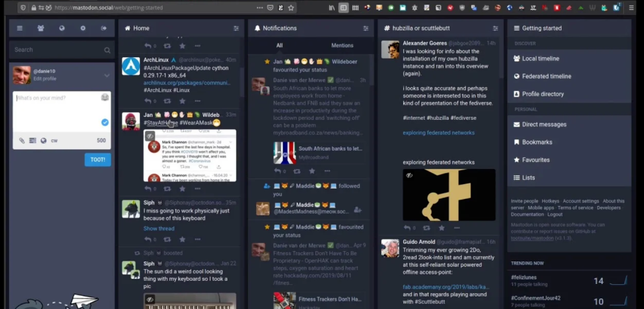
Task: Change post privacy with the globe icon
Action: pos(43,141)
